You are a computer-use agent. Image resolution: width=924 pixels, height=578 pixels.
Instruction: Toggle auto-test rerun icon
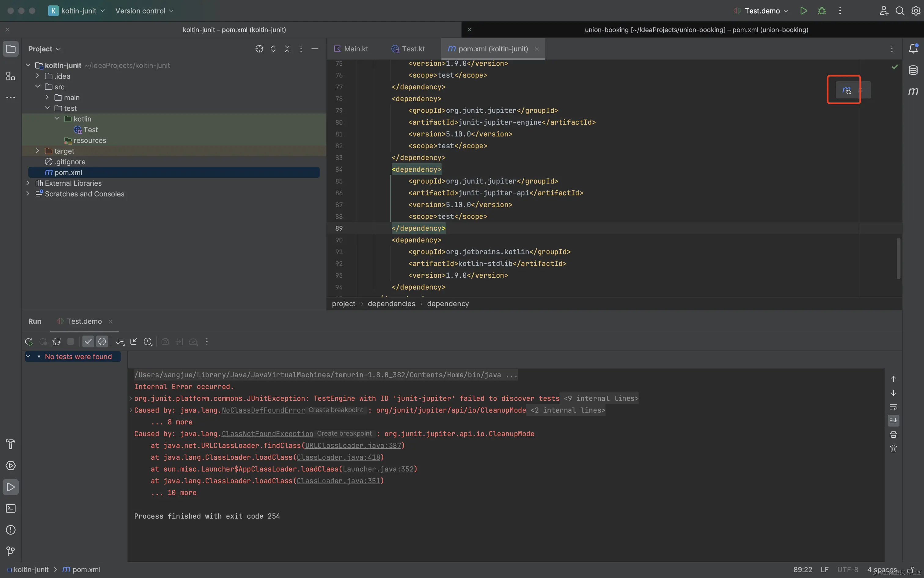click(x=57, y=341)
